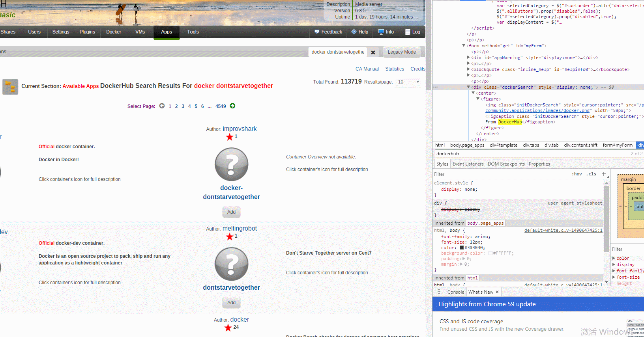Screen dimensions: 644x337
Task: Click the Info monitor icon
Action: click(381, 32)
